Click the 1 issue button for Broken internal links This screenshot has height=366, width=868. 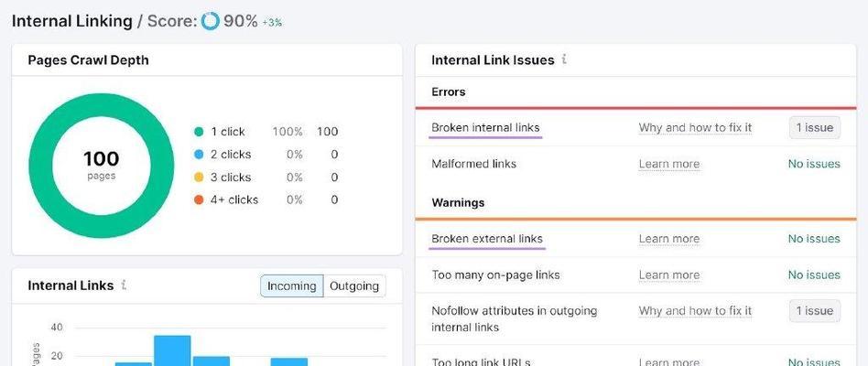coord(815,128)
